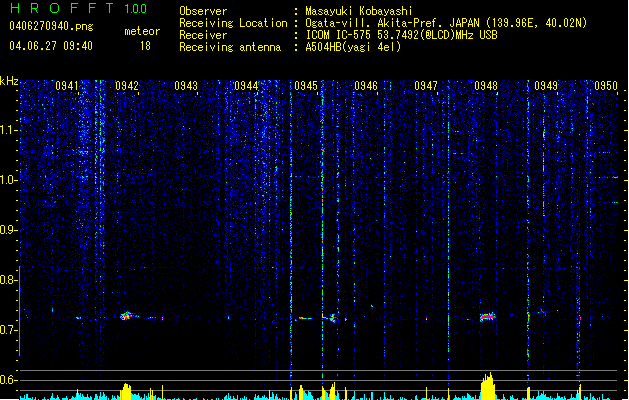Click the Observer label
The image size is (629, 400).
pos(203,11)
